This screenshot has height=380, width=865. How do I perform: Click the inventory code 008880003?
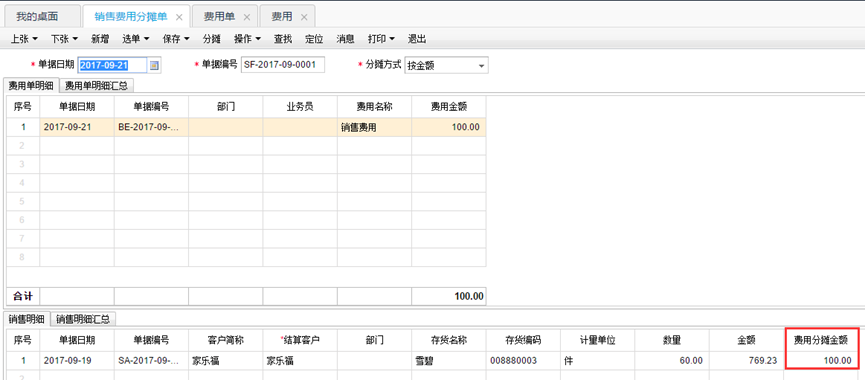524,361
